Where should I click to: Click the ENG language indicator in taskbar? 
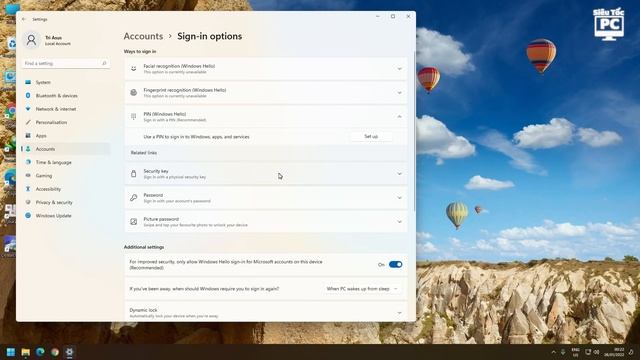[576, 352]
